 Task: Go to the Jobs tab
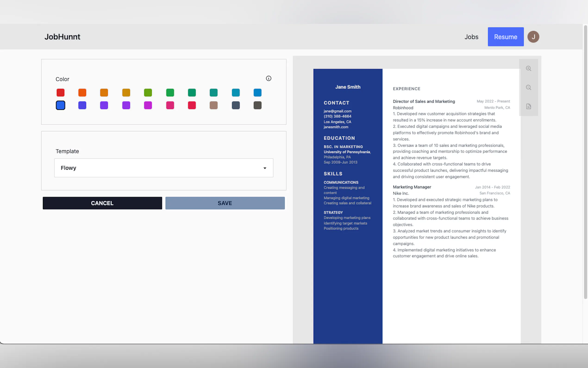click(x=471, y=37)
